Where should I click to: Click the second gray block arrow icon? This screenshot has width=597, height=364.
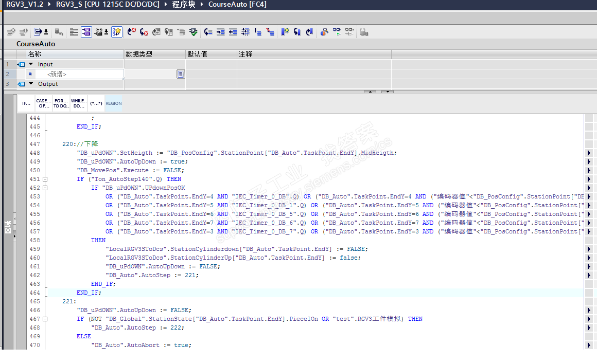169,32
